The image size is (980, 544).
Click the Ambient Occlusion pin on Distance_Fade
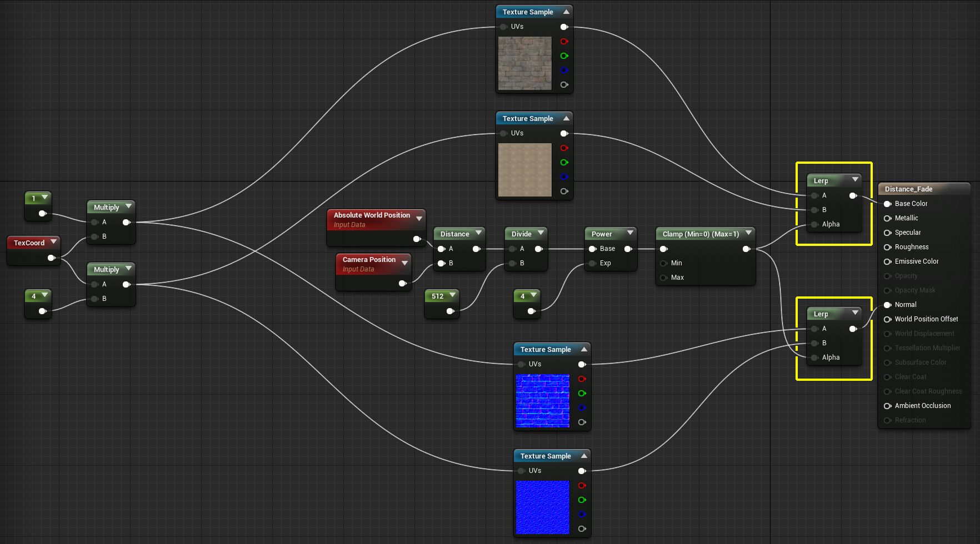click(887, 406)
